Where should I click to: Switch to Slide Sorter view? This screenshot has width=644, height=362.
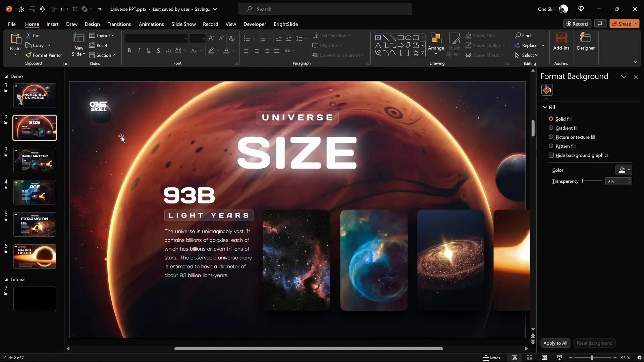point(529,358)
